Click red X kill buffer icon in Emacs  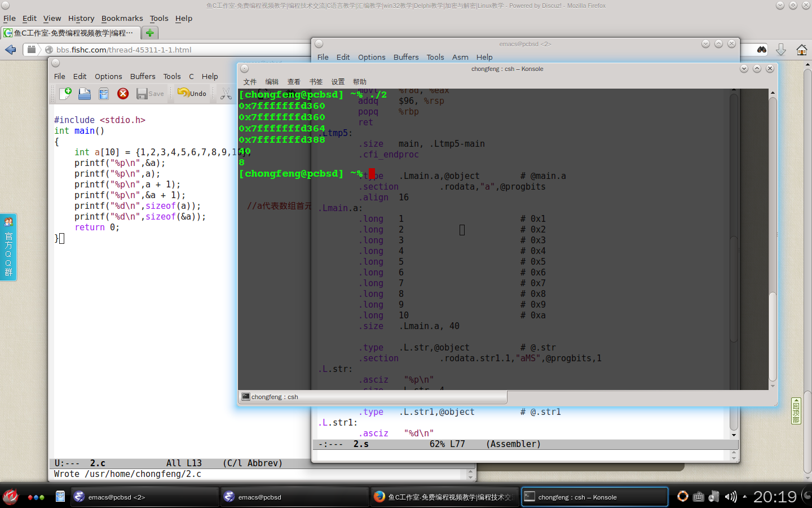123,94
